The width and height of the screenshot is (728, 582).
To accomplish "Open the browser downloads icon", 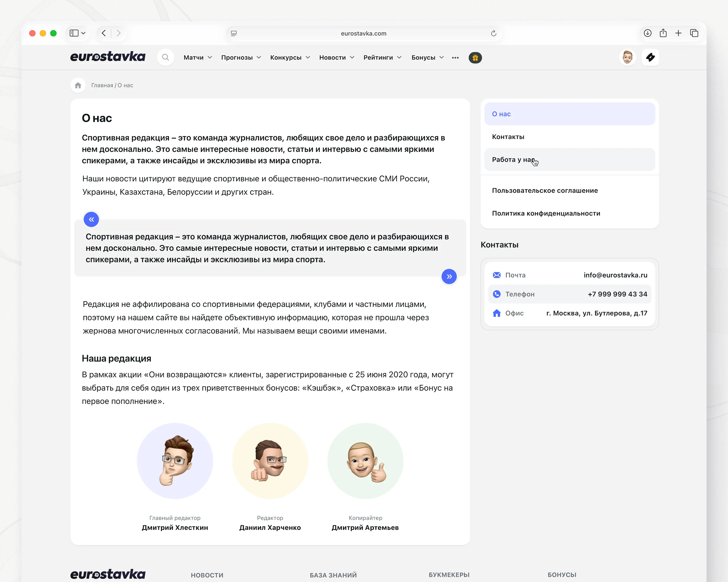I will coord(647,33).
